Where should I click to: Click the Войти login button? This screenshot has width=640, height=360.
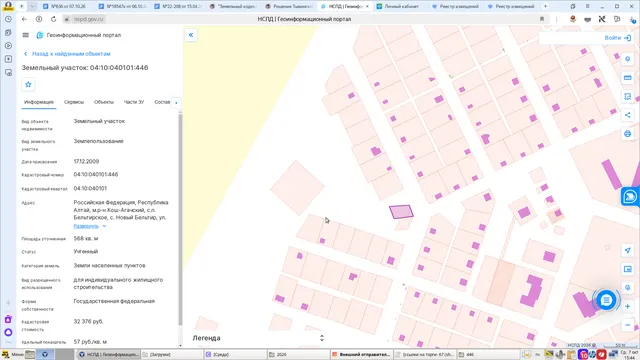[617, 38]
